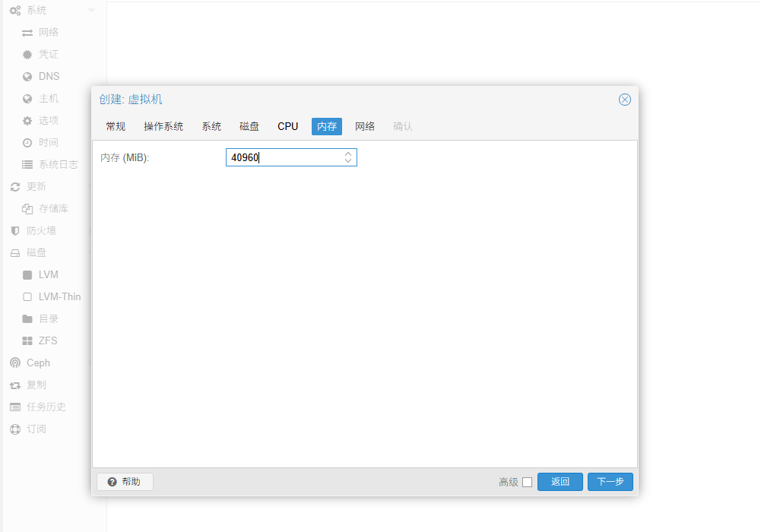Open the network tab in wizard
This screenshot has width=761, height=532.
point(365,126)
